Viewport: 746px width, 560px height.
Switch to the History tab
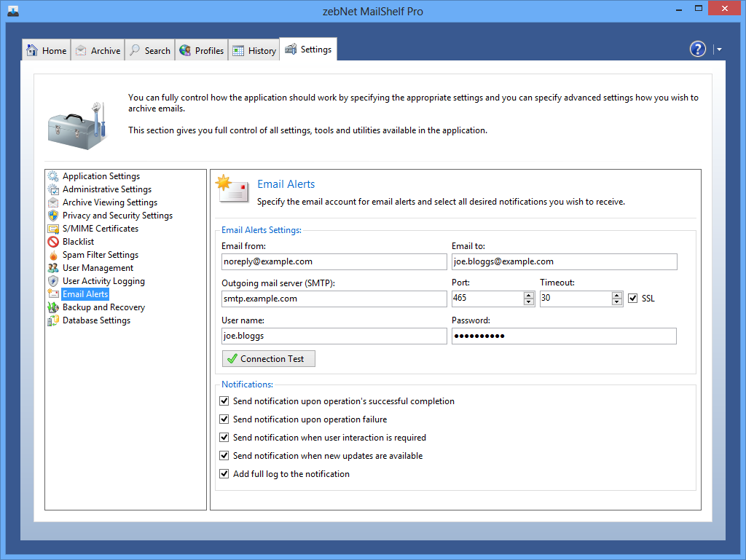point(254,50)
